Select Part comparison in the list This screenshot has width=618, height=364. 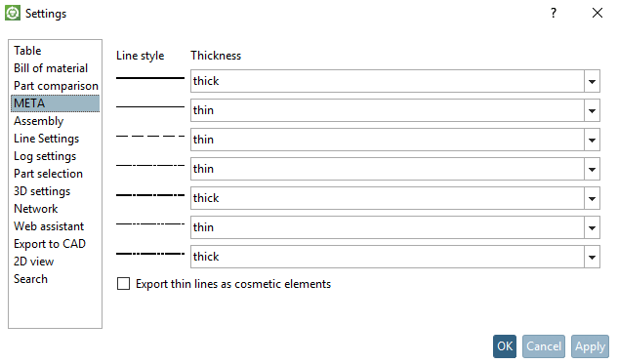56,86
